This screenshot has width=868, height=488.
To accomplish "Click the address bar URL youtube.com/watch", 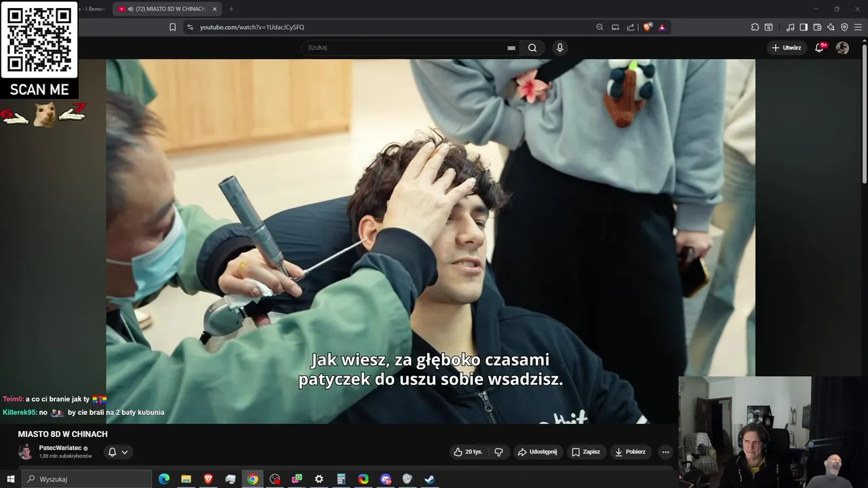I will pos(252,27).
